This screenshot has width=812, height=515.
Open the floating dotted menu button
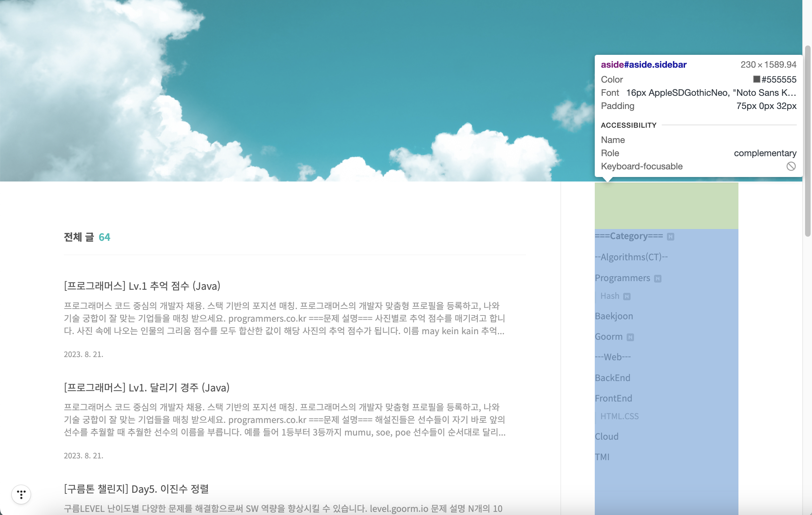point(21,494)
